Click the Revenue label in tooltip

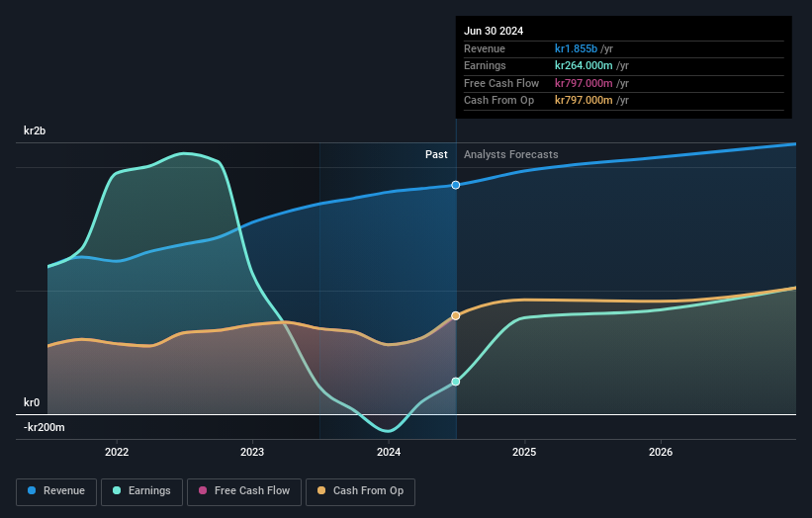pyautogui.click(x=485, y=48)
